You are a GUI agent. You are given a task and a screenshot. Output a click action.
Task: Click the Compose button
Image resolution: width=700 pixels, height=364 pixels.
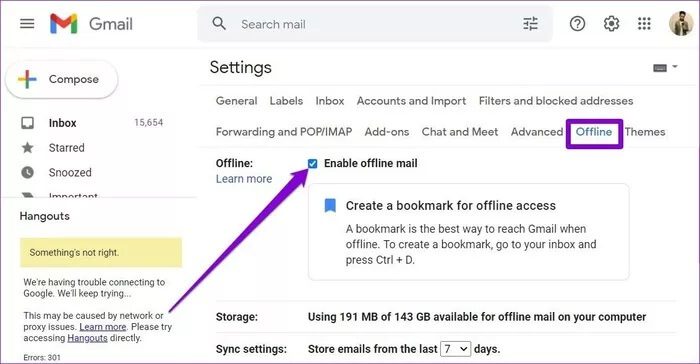62,79
